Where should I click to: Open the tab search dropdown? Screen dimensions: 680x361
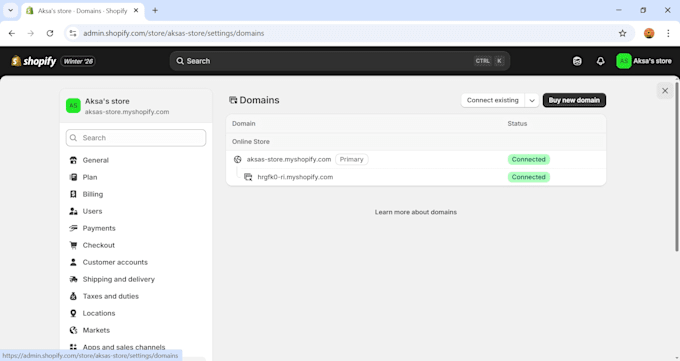pos(10,10)
